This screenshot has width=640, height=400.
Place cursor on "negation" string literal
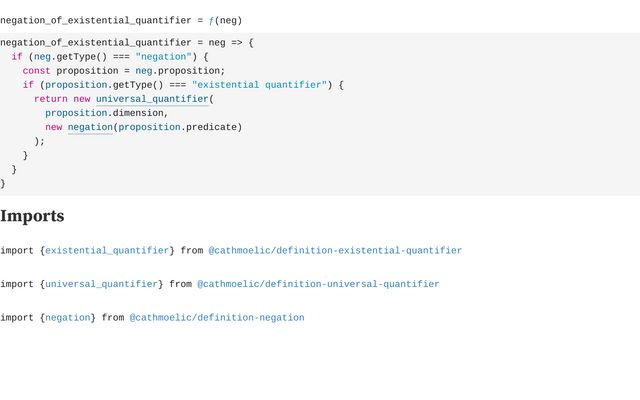[x=166, y=57]
